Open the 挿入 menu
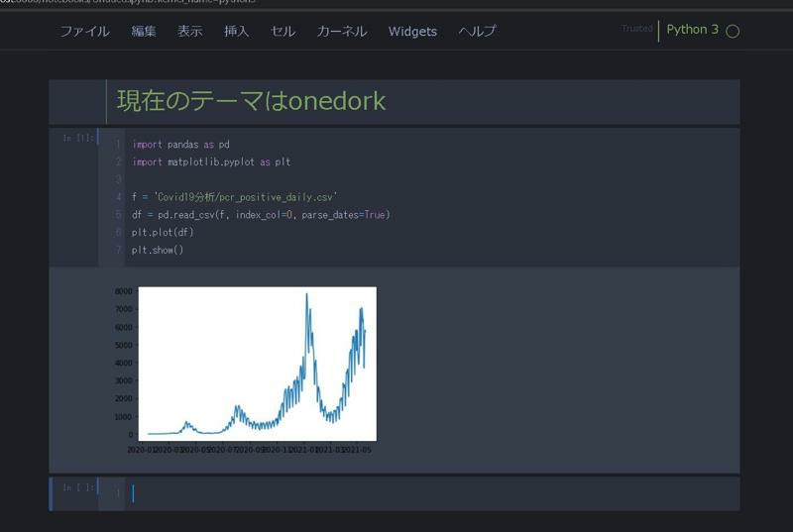 point(236,32)
